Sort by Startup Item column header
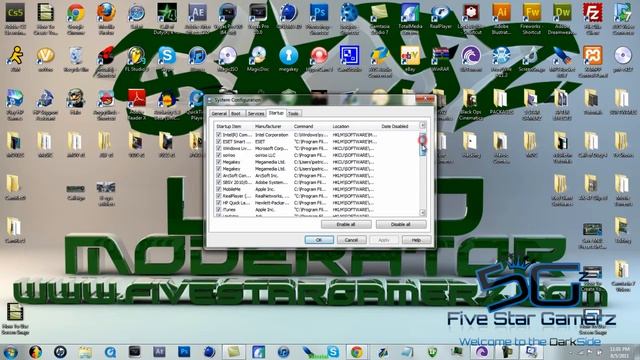 [233, 126]
